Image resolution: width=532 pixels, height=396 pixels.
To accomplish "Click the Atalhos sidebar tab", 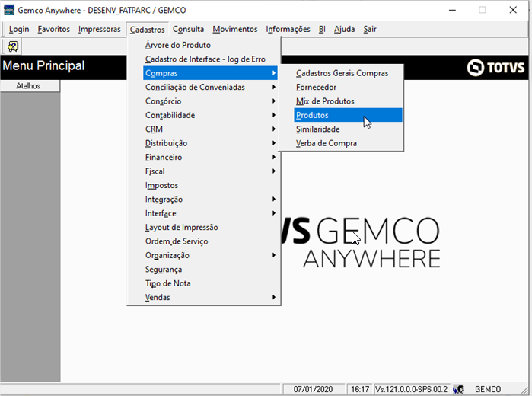I will pos(30,86).
